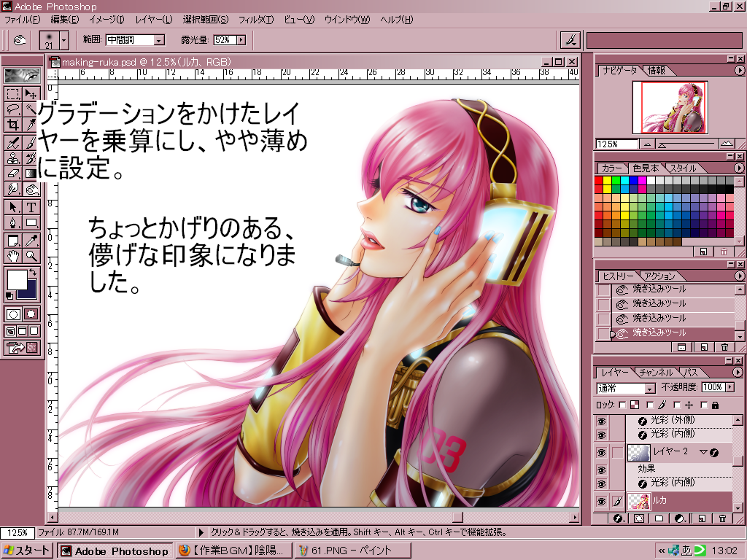
Task: Click the zoom percentage field in Navigator
Action: point(616,144)
